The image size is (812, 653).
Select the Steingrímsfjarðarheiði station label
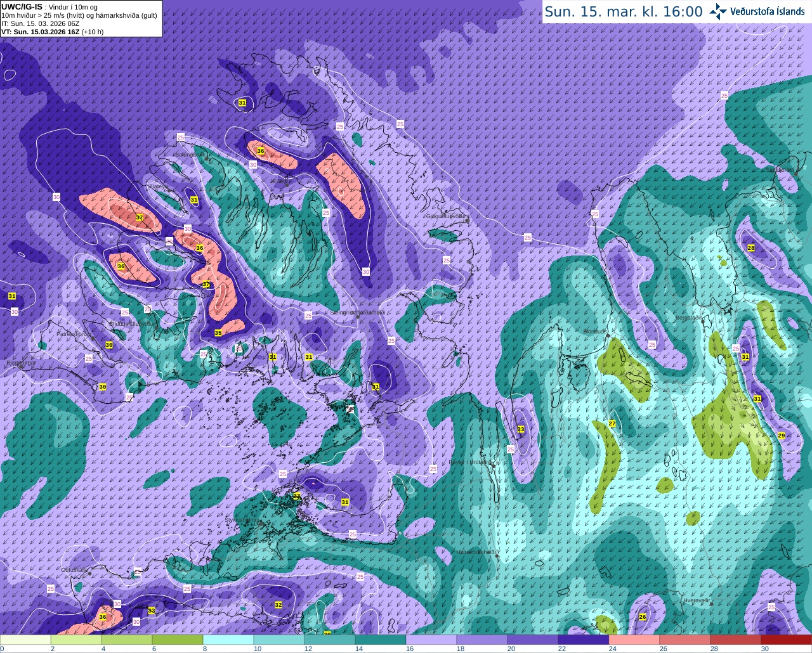coord(358,313)
